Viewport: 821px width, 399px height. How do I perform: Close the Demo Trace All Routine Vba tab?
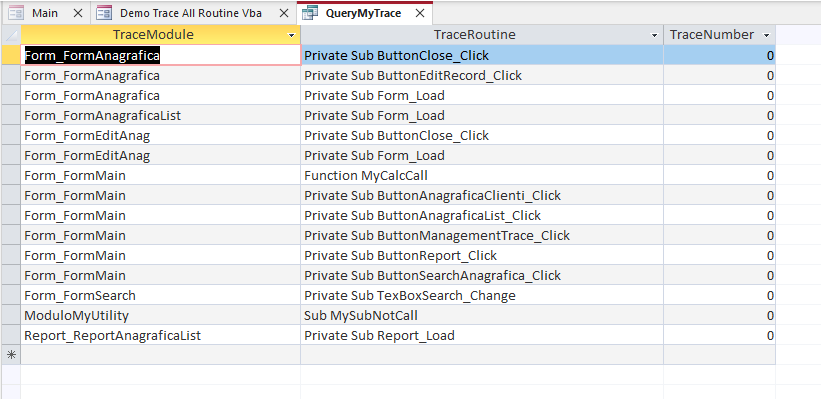284,13
